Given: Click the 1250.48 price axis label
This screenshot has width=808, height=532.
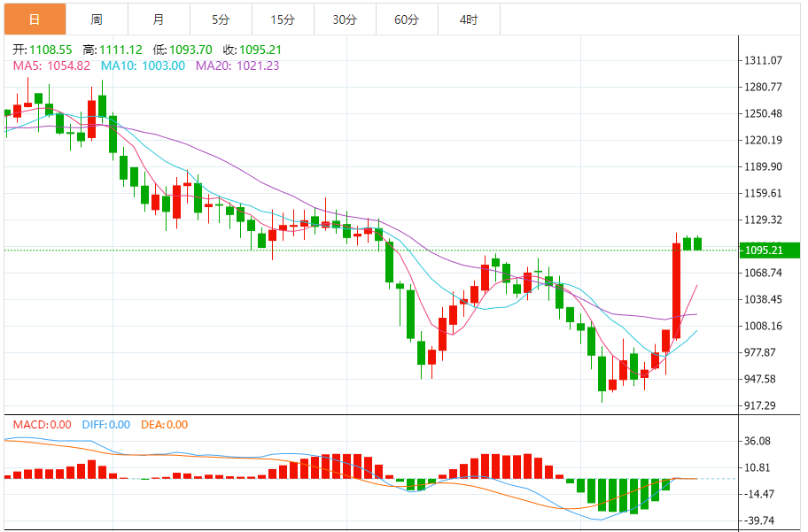Looking at the screenshot, I should [x=763, y=113].
